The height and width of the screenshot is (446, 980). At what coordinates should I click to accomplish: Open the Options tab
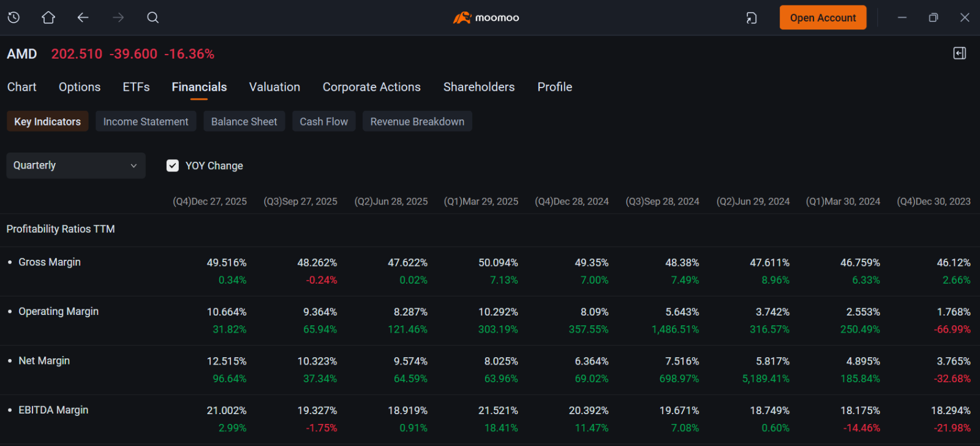pyautogui.click(x=80, y=87)
